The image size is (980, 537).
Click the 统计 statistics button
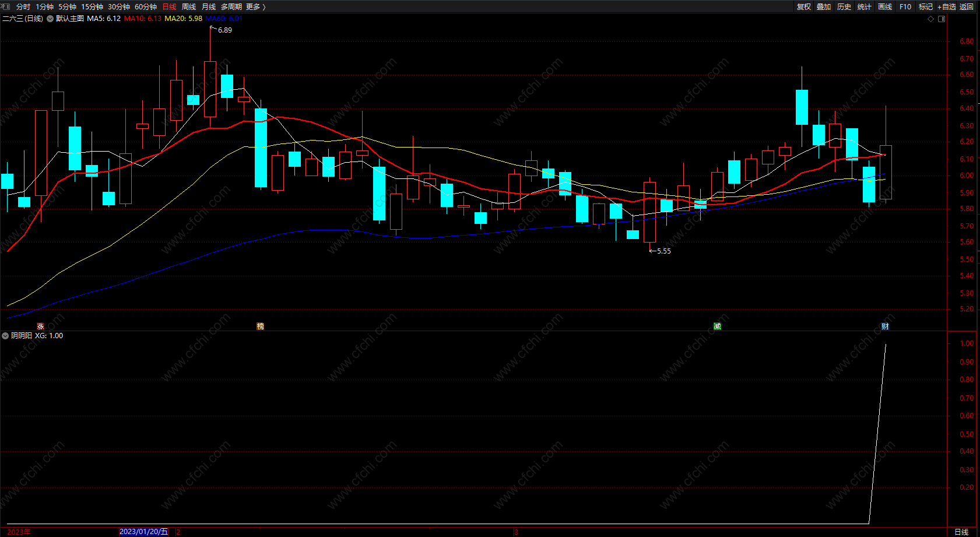865,7
